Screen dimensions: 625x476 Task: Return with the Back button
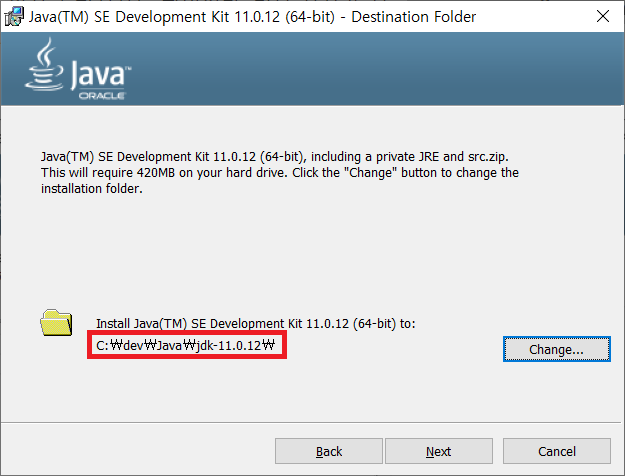[x=329, y=451]
